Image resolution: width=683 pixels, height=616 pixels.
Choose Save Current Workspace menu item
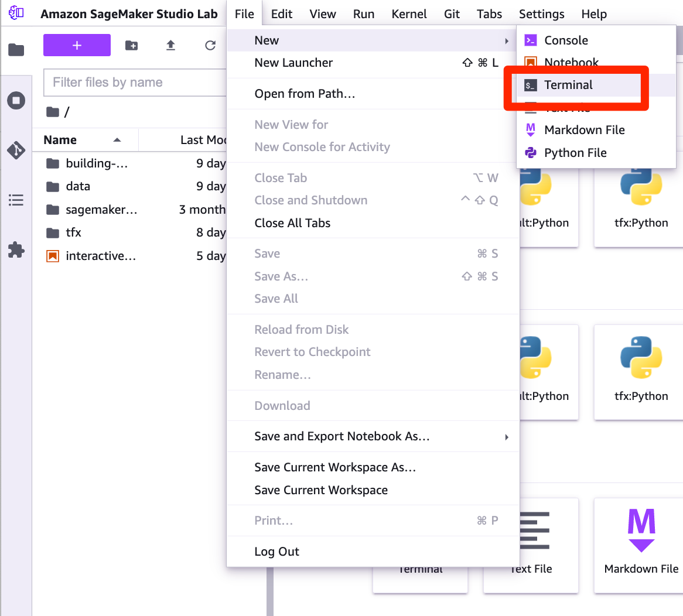tap(373, 490)
